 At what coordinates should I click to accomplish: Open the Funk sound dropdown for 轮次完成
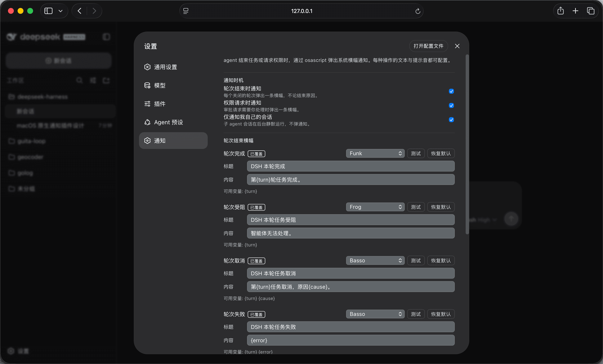[375, 153]
